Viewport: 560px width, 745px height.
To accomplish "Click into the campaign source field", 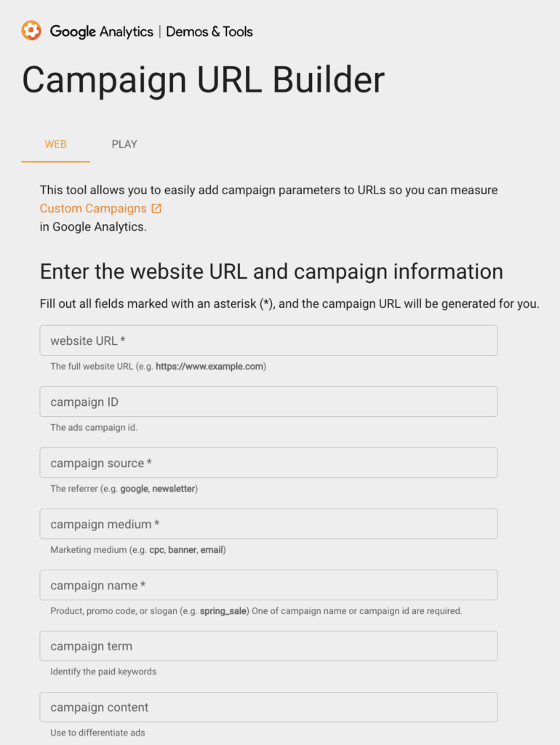I will [269, 463].
